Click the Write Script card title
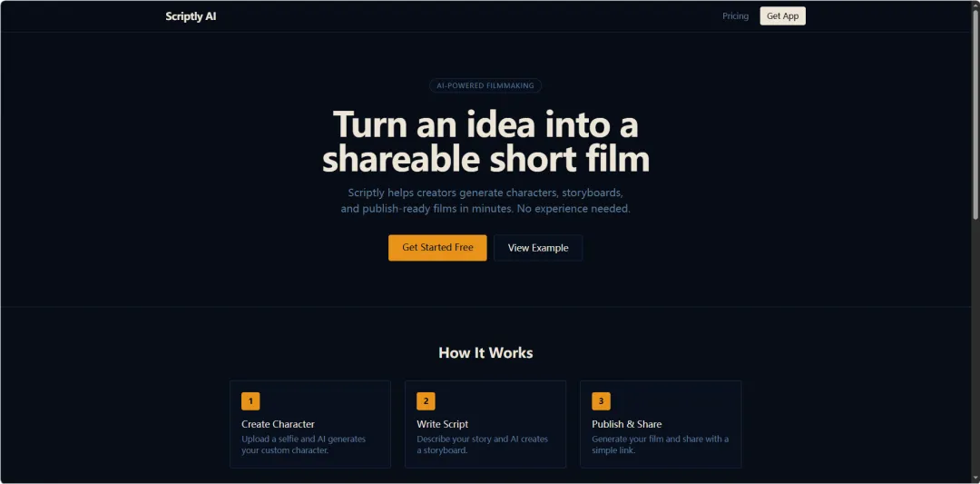The height and width of the screenshot is (484, 980). pos(443,424)
